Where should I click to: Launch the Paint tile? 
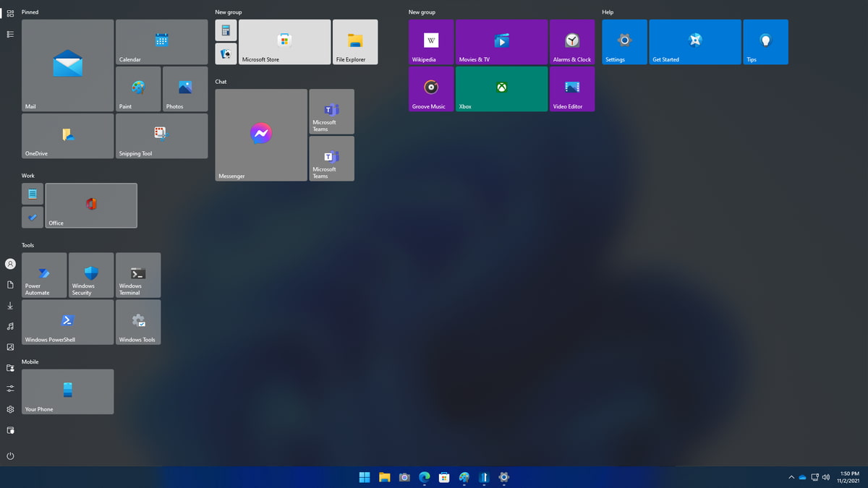tap(138, 89)
